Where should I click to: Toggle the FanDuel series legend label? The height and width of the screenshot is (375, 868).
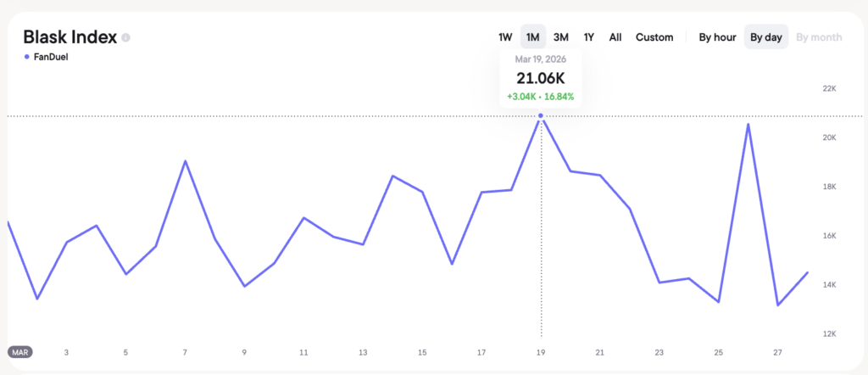(50, 57)
